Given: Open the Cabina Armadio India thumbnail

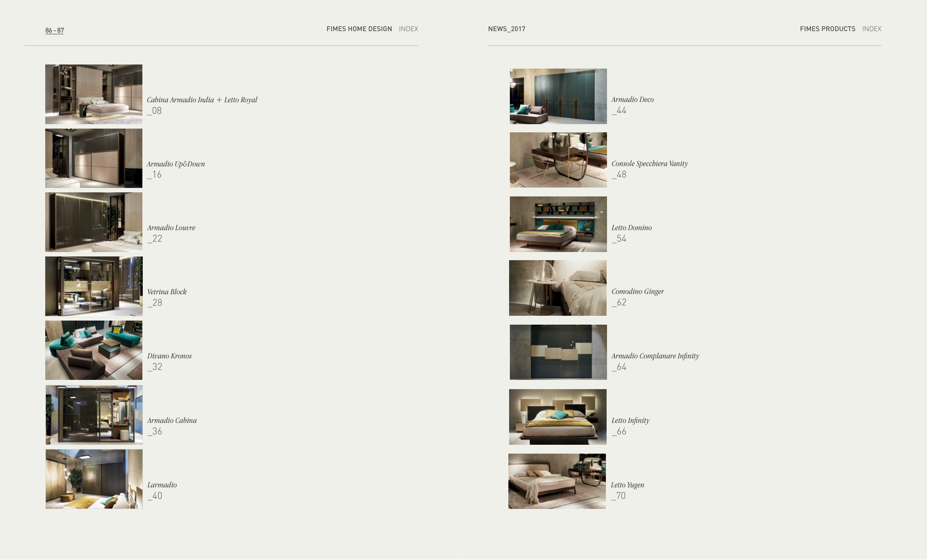Looking at the screenshot, I should click(94, 94).
